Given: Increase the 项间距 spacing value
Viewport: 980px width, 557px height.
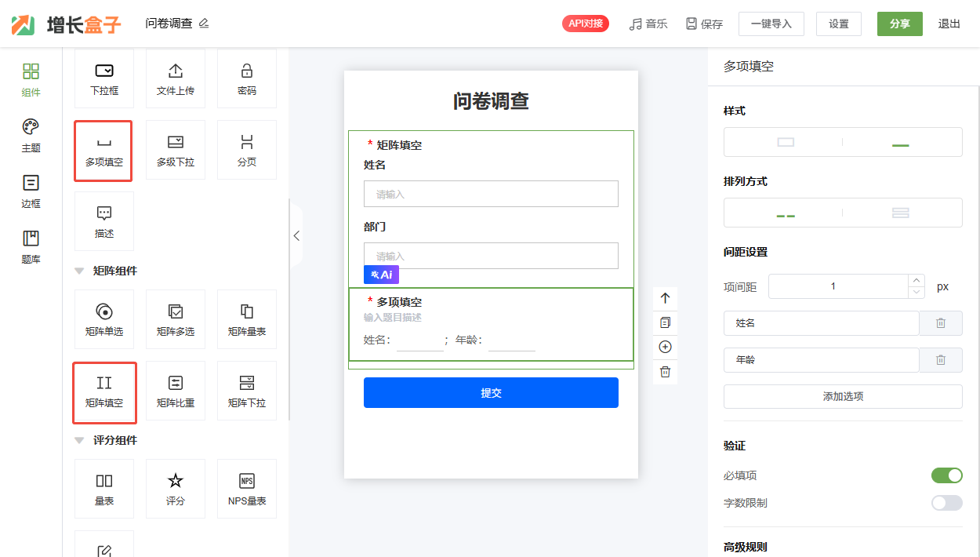Looking at the screenshot, I should [916, 280].
